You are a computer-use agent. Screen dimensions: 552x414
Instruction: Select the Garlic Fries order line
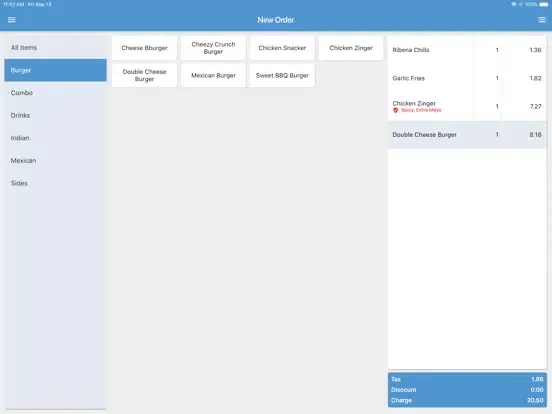tap(467, 78)
